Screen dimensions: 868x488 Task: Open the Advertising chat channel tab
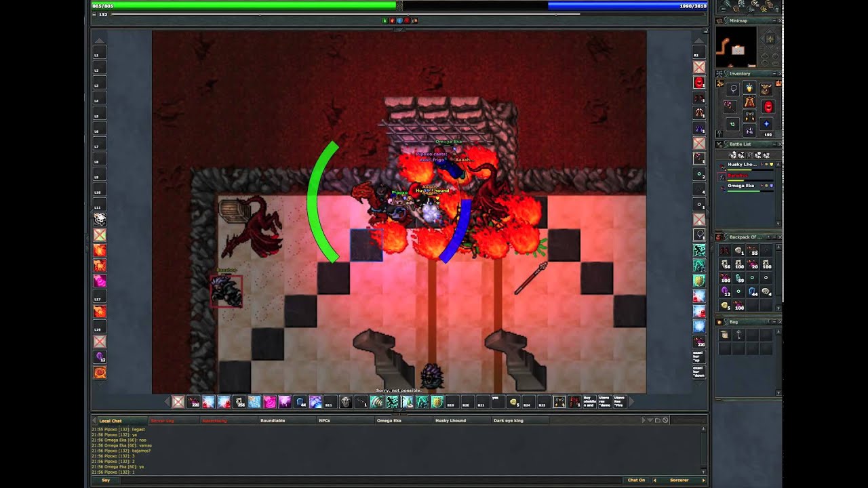pyautogui.click(x=229, y=421)
